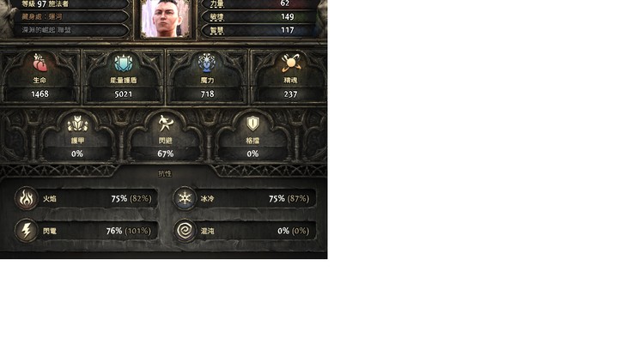Click the Energy Shield value 5021
The image size is (644, 362).
coord(123,94)
